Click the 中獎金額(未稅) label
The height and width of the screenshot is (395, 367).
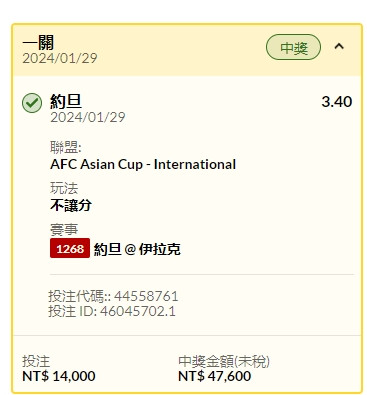click(224, 361)
